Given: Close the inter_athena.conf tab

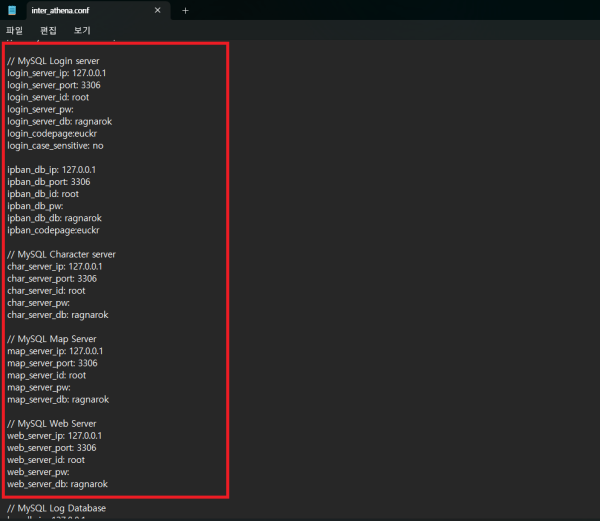Looking at the screenshot, I should tap(157, 10).
